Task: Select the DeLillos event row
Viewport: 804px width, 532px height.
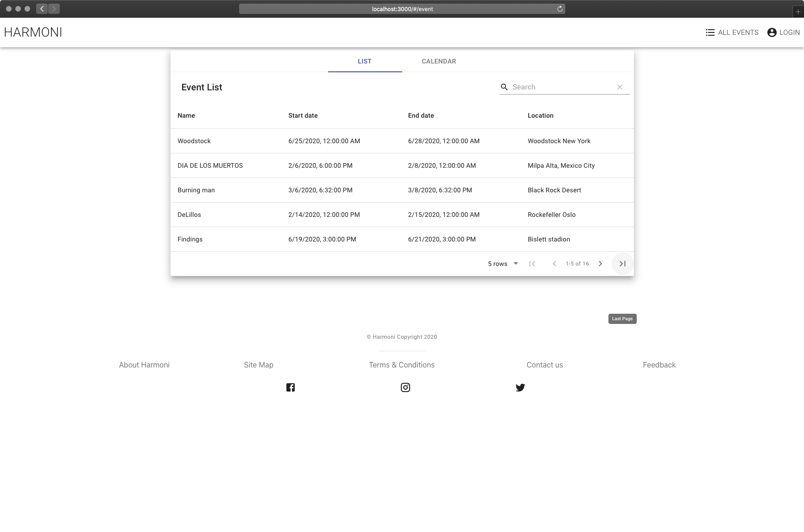Action: point(402,215)
